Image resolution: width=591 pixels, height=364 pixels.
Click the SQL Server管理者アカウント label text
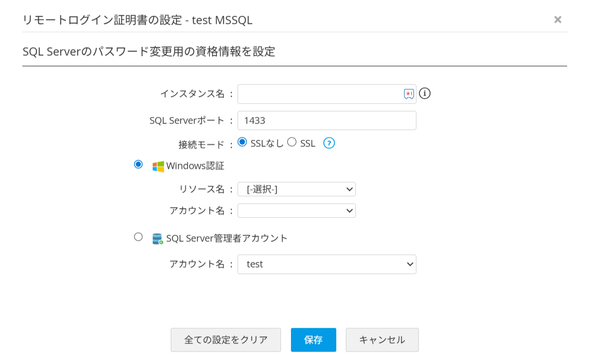coord(227,238)
